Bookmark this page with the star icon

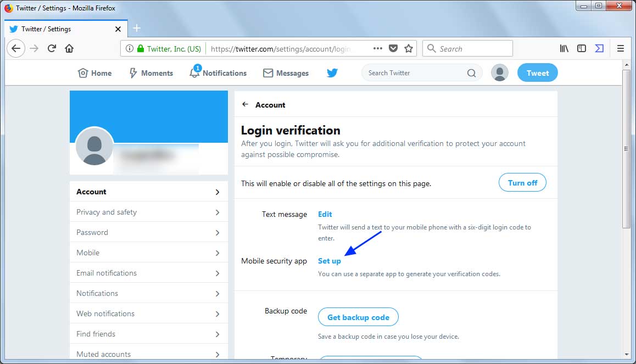click(x=409, y=49)
